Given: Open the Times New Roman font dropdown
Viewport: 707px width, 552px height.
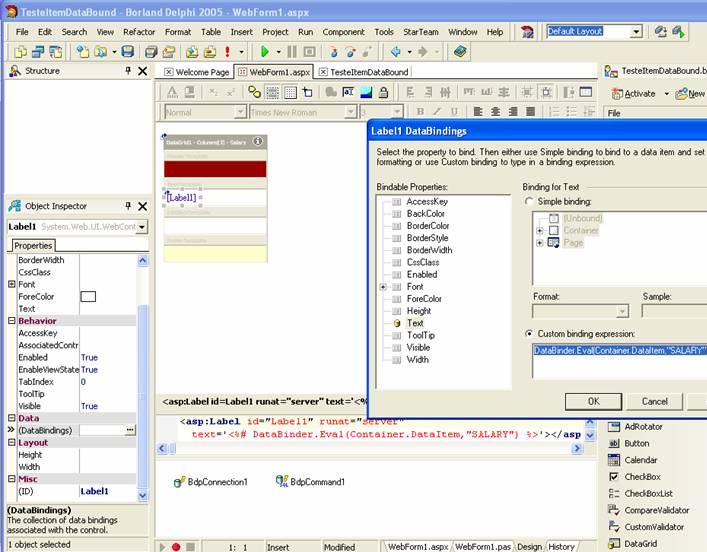Looking at the screenshot, I should coord(350,112).
